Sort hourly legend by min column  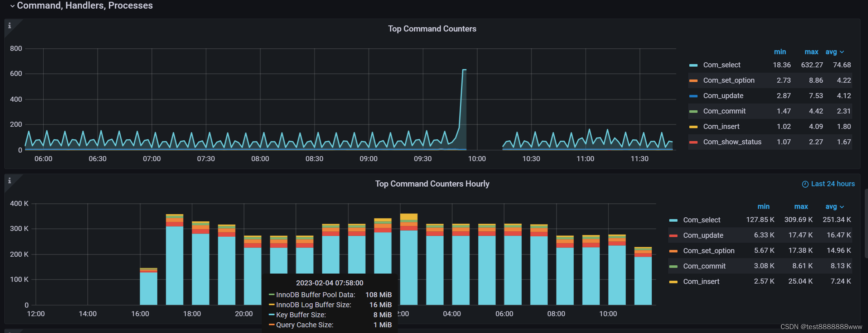point(763,207)
